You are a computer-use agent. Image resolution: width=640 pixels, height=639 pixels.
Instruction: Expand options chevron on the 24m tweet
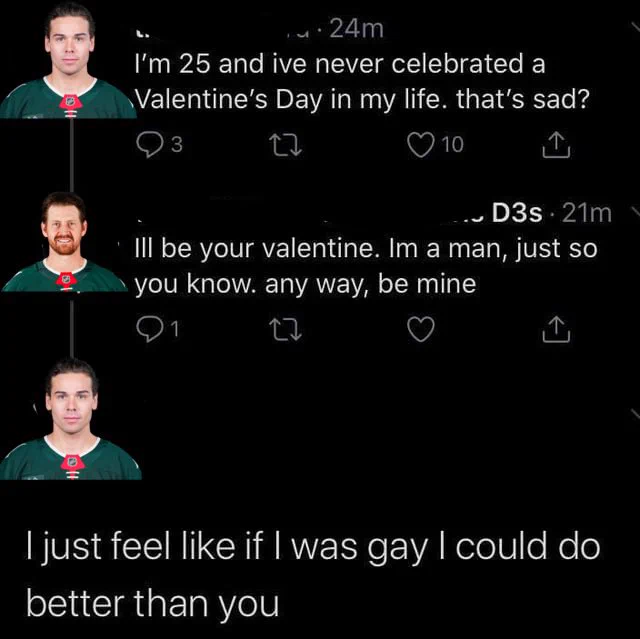tap(635, 29)
